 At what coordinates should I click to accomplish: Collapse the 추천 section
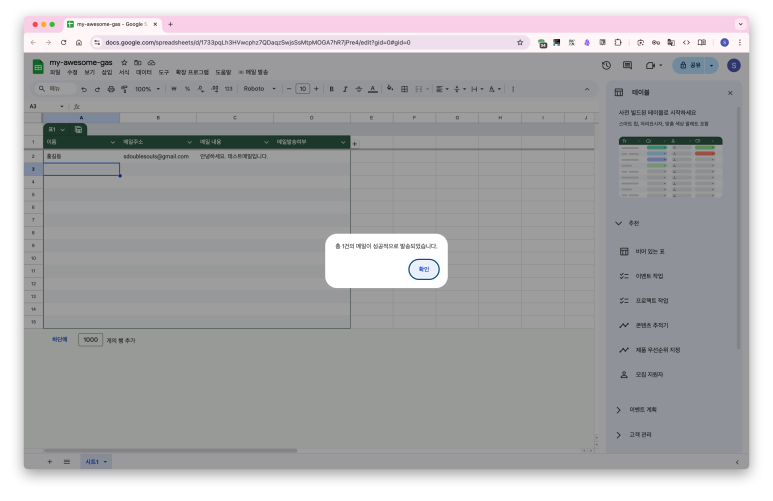tap(618, 223)
